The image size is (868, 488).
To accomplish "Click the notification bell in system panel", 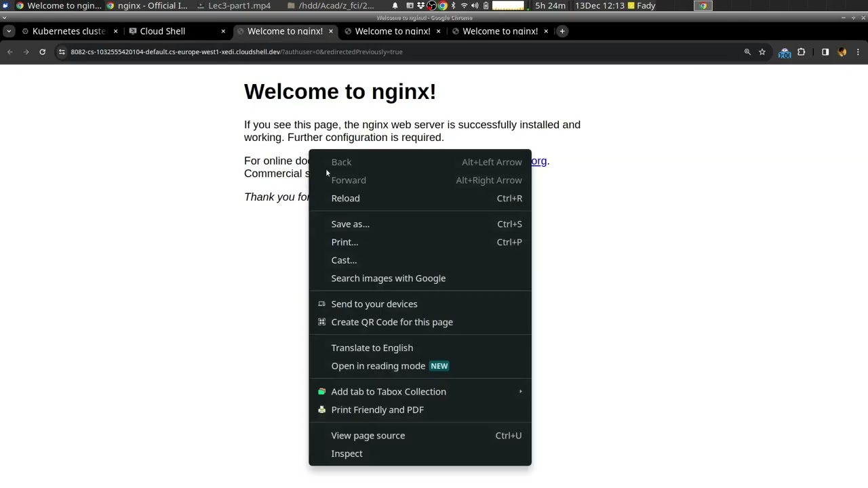I will [395, 5].
